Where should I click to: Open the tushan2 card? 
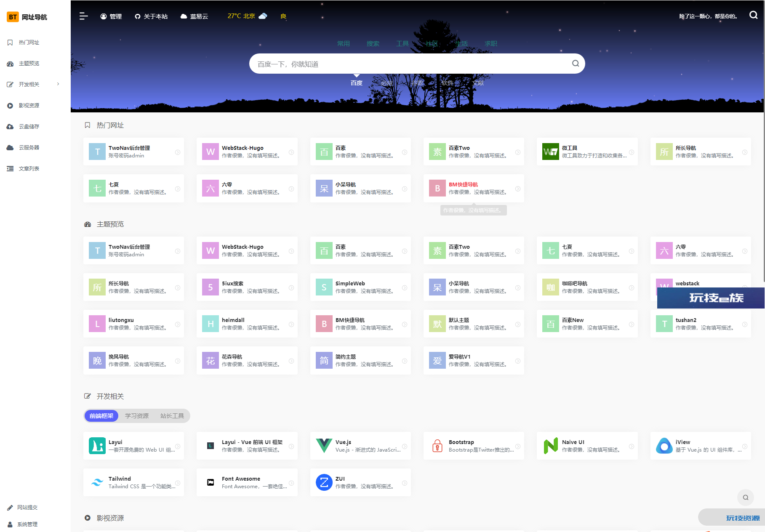click(701, 324)
